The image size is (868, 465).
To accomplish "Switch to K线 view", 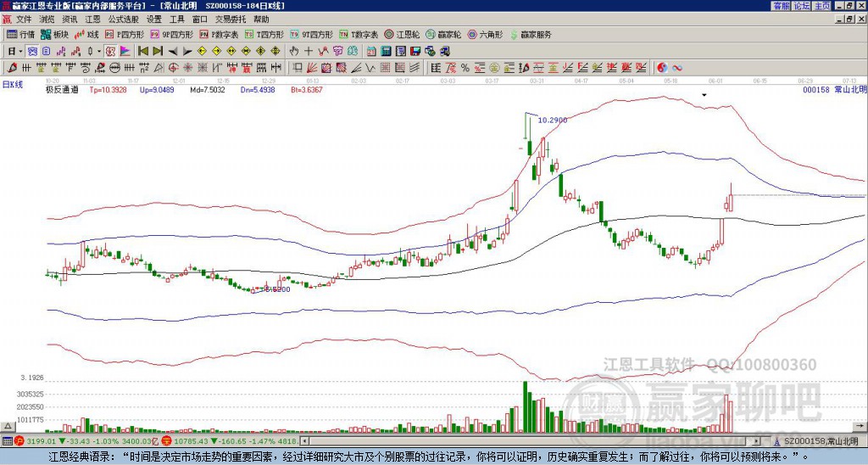I will coord(86,34).
